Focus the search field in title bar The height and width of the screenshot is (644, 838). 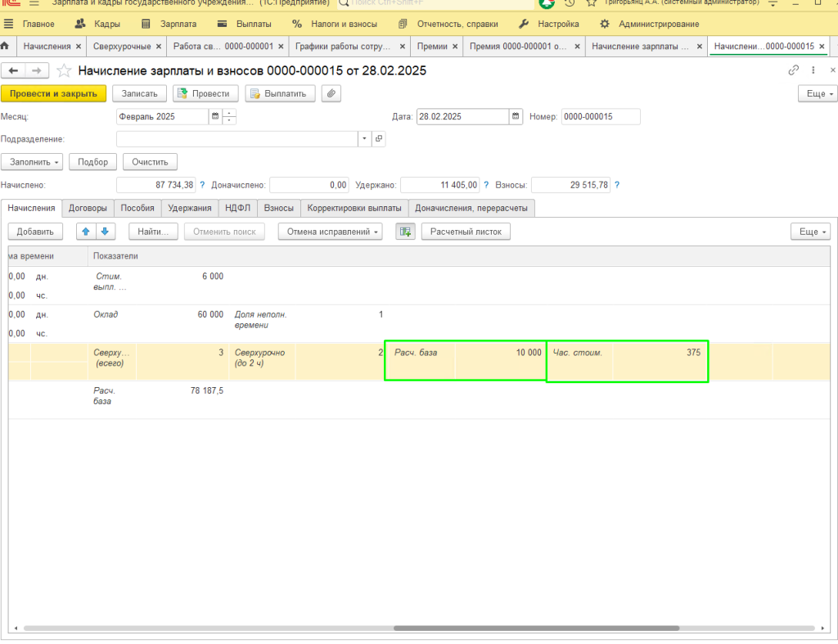435,4
